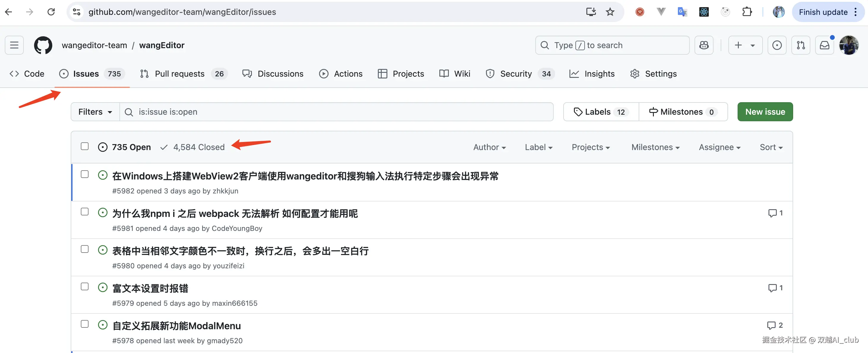Switch to the Pull requests tab
868x353 pixels.
[184, 74]
